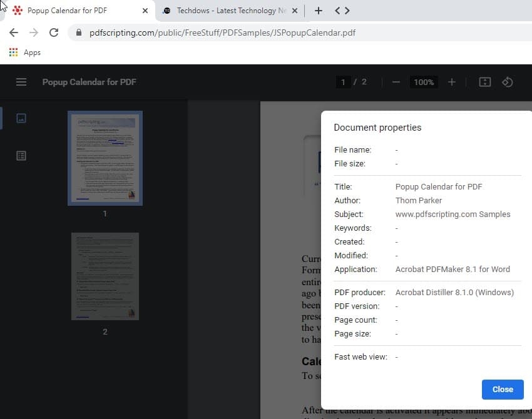Close the Document properties dialog
The height and width of the screenshot is (419, 532).
502,389
